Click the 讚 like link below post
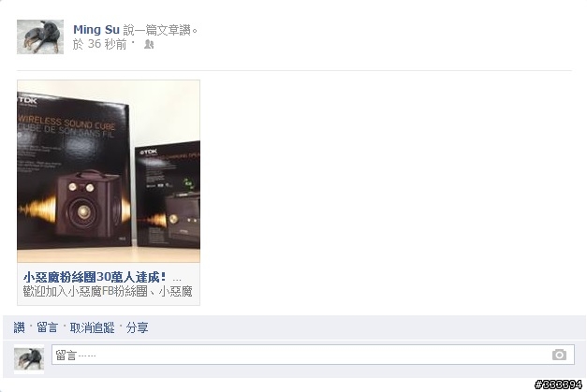Screen dimensions: 587x392 [x=19, y=327]
